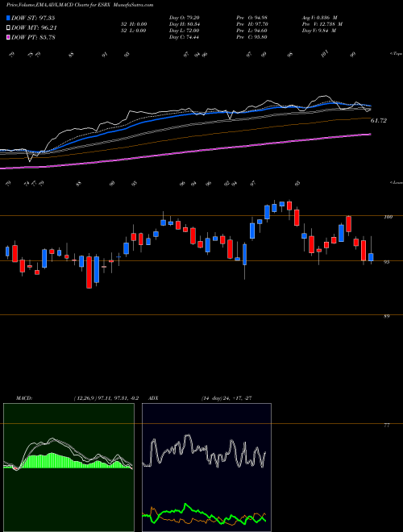Click the Pre L: 94.60 value
Viewport: 403px width, 532px height.
coord(253,31)
